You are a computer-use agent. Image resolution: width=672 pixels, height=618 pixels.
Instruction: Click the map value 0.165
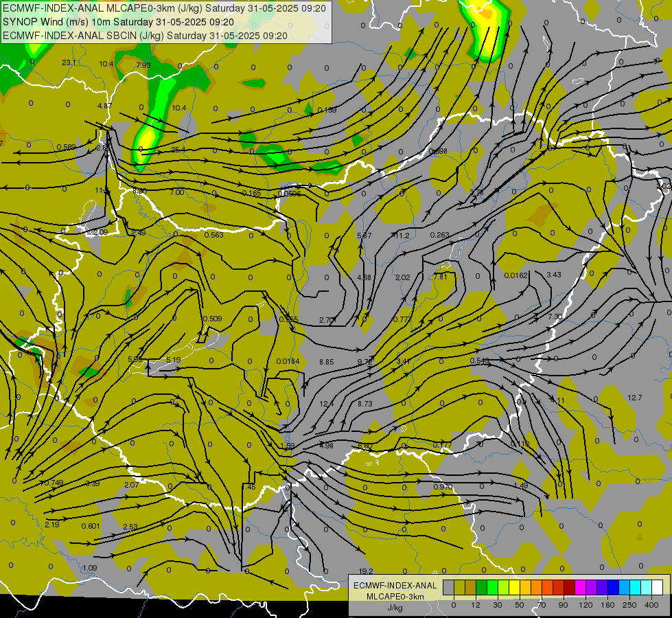[x=252, y=193]
